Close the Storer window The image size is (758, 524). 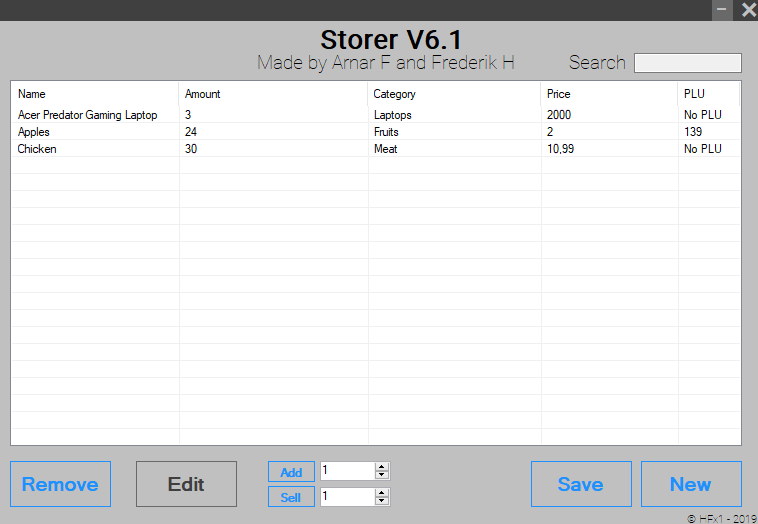pos(748,10)
